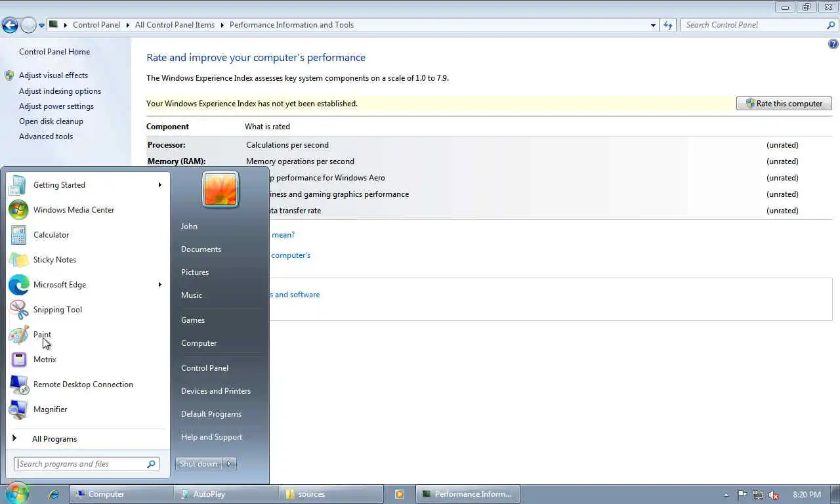This screenshot has width=840, height=504.
Task: Click the search magnifier in Control Panel search
Action: coord(831,25)
